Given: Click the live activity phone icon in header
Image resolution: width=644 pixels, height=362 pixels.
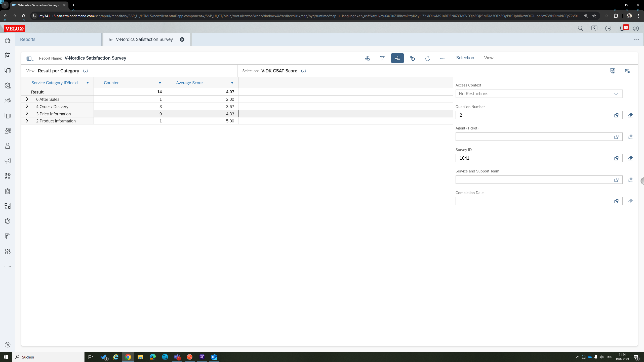Looking at the screenshot, I should [x=594, y=28].
